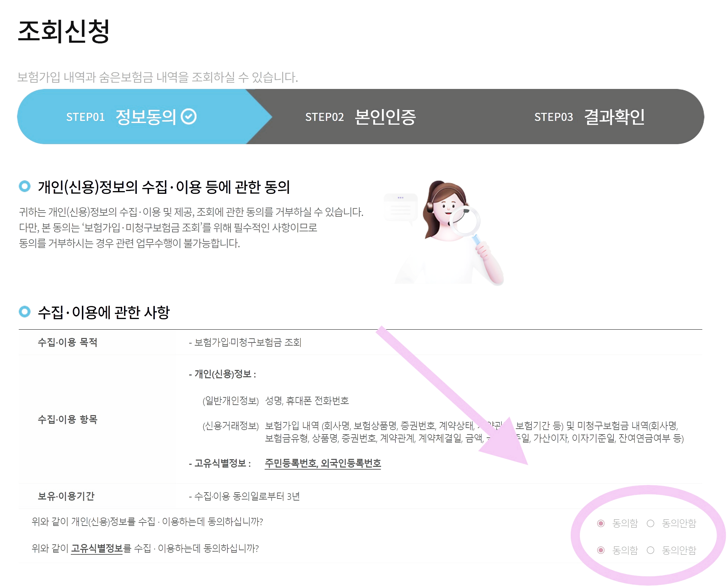Click the underlined 주민등록번호, 외국인등록번호 text
Image resolution: width=728 pixels, height=586 pixels.
pyautogui.click(x=323, y=463)
